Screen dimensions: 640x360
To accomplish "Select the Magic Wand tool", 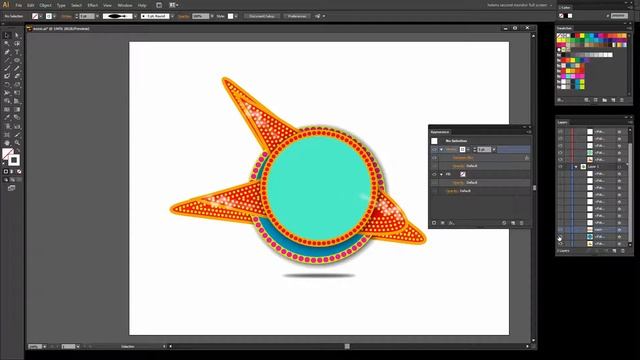I will [x=7, y=44].
